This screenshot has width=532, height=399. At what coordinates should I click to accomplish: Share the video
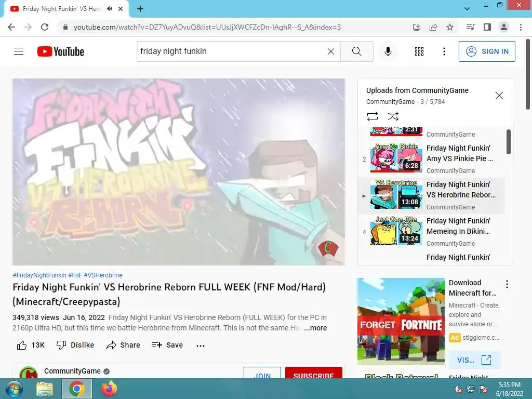pos(123,345)
